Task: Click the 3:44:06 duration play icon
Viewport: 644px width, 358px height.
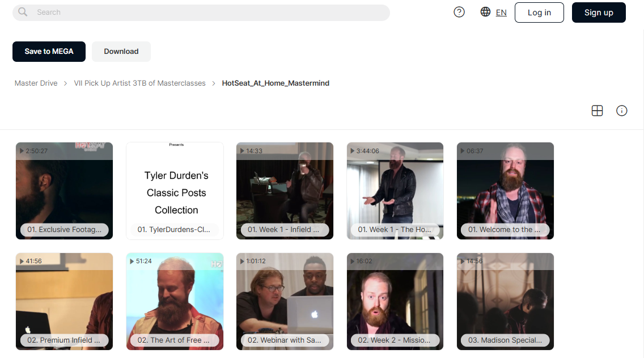Action: tap(353, 151)
